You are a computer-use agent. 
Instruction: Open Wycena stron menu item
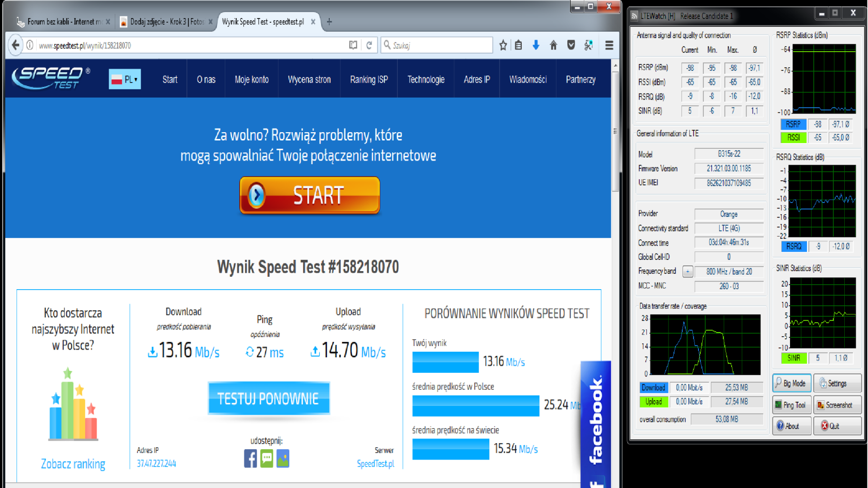(x=309, y=80)
